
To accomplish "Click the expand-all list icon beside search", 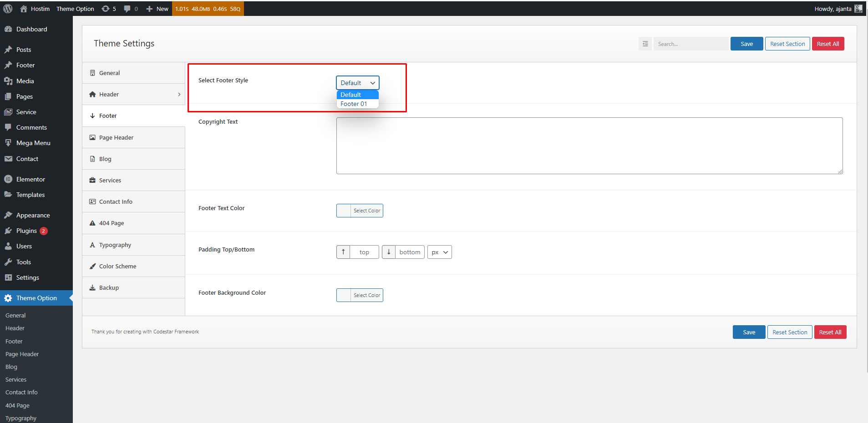I will (x=645, y=44).
